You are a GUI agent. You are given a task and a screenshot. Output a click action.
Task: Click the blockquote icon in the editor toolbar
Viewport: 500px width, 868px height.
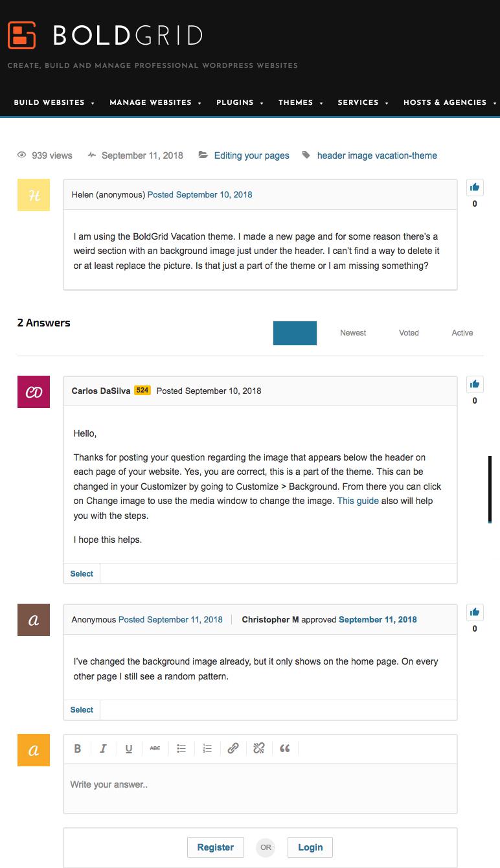285,749
